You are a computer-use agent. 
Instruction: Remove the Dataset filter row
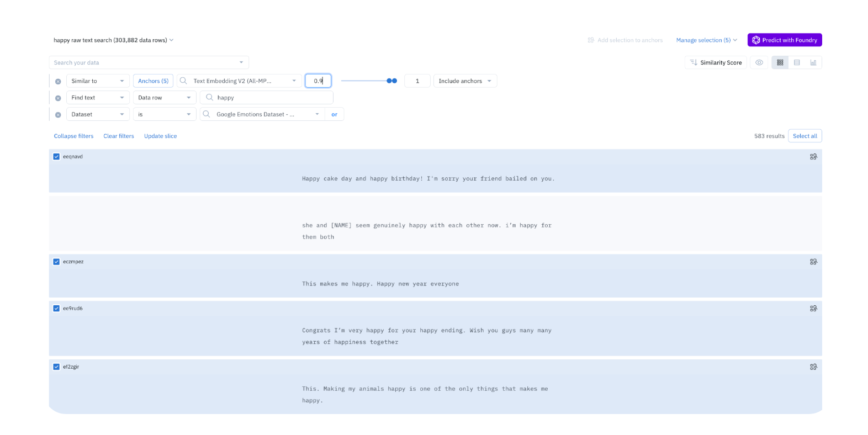coord(58,114)
